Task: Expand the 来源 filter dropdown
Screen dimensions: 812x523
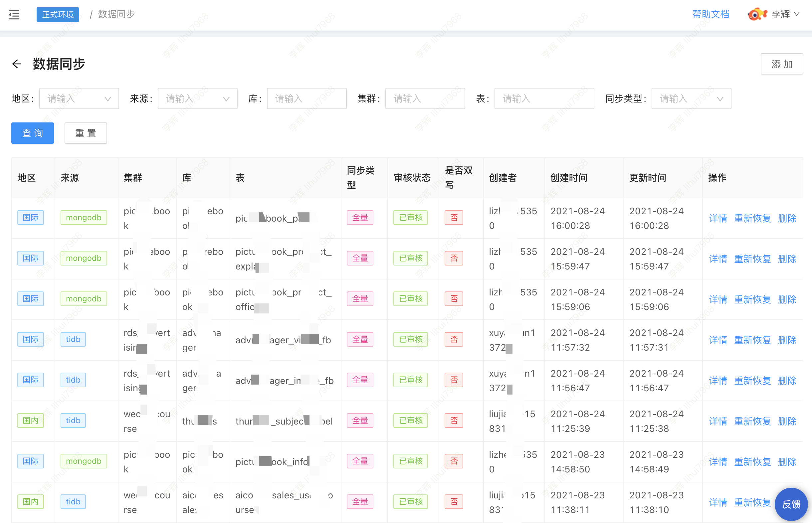Action: coord(197,99)
